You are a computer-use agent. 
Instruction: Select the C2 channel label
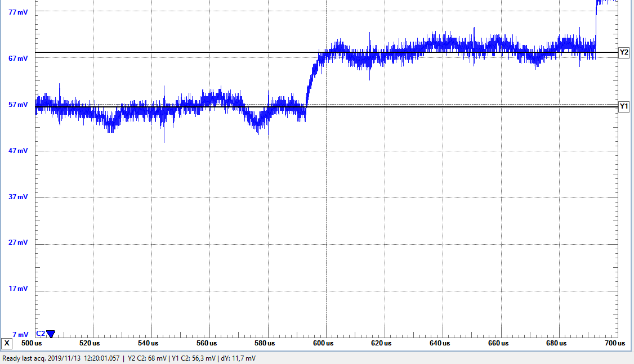coord(41,334)
